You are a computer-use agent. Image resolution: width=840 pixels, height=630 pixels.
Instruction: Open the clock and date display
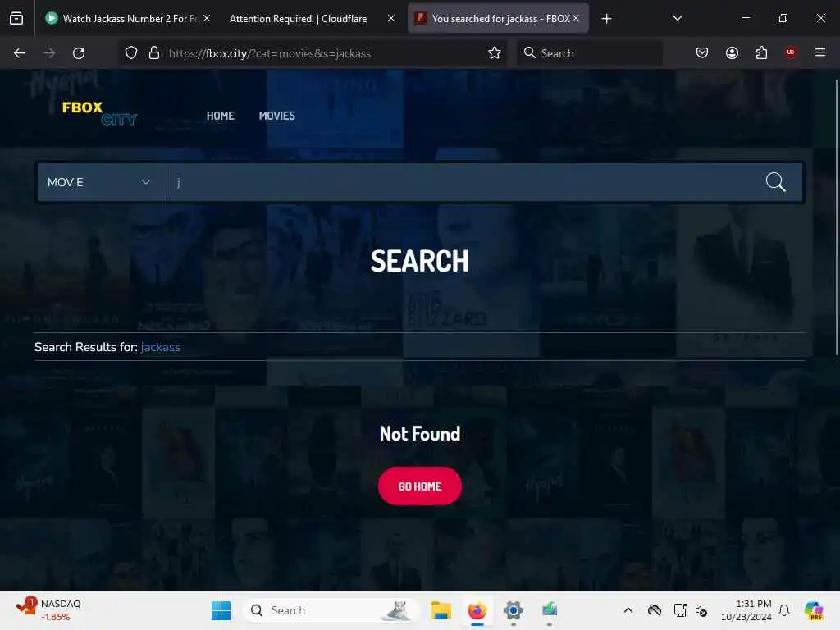pos(746,610)
